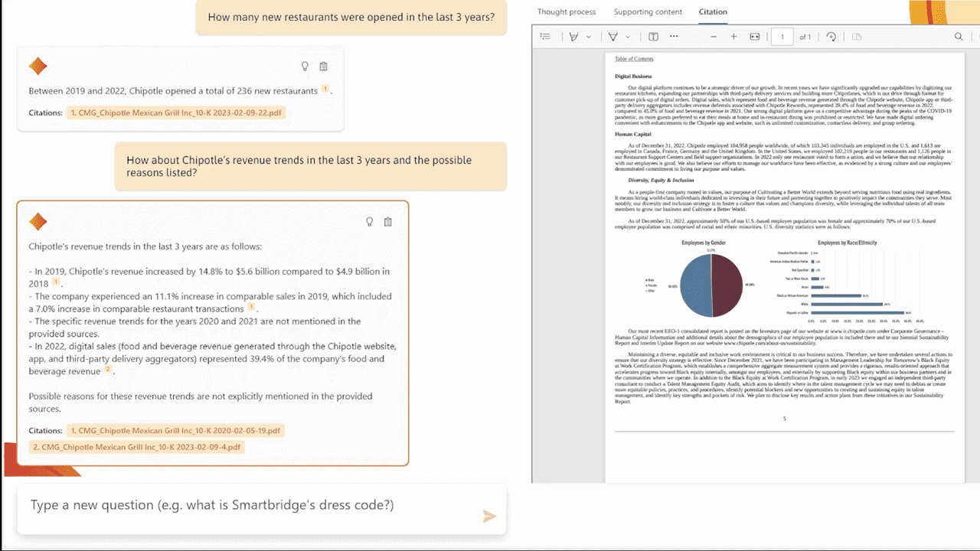The width and height of the screenshot is (980, 551).
Task: Click the PDF read aloud text icon
Action: [x=653, y=37]
